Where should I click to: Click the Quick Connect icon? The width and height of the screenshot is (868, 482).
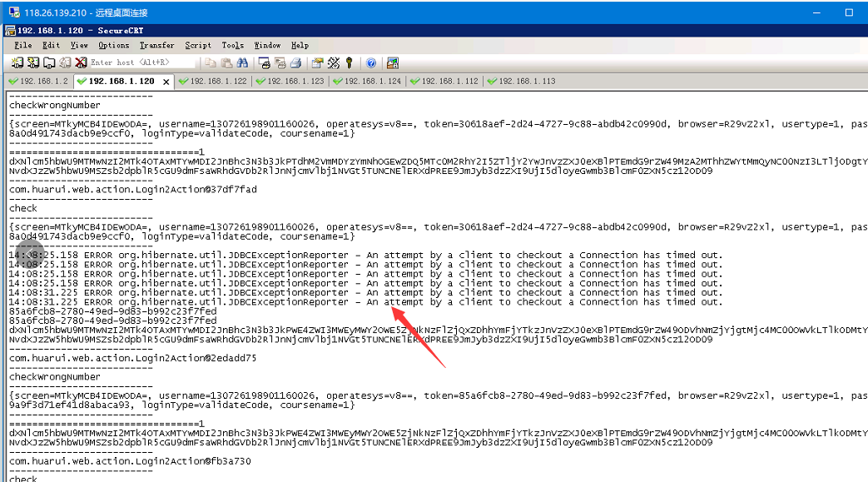33,63
